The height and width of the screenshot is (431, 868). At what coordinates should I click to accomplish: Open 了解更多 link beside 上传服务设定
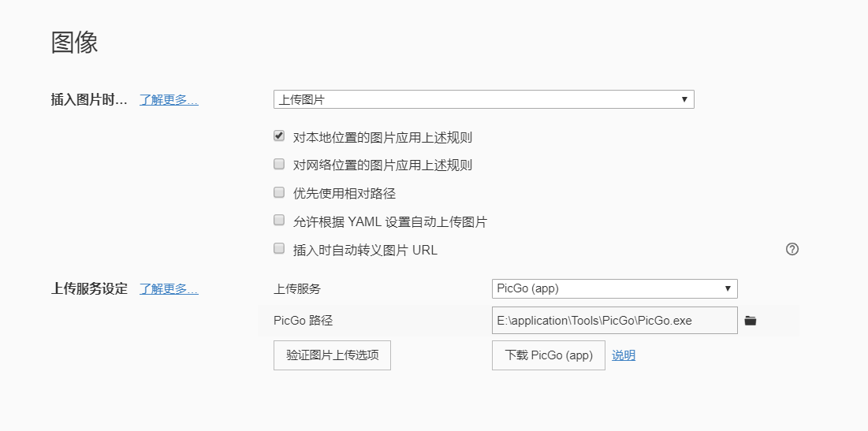[x=169, y=289]
